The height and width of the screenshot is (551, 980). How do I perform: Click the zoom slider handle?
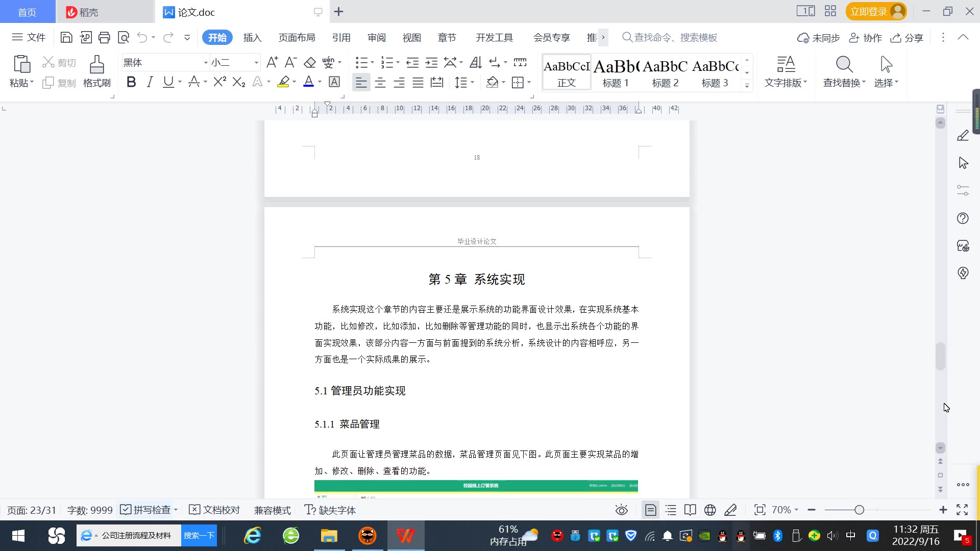[859, 510]
